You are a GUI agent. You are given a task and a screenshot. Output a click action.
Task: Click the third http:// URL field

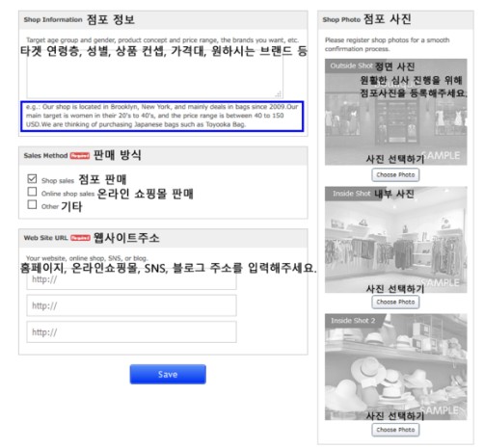pyautogui.click(x=131, y=332)
